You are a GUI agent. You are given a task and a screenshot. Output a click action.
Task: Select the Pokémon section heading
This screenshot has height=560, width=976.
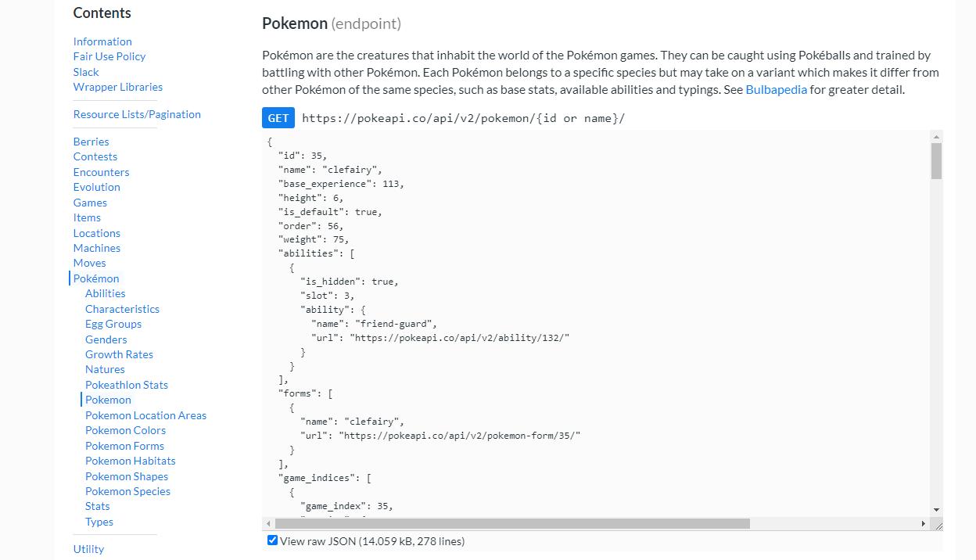point(95,278)
